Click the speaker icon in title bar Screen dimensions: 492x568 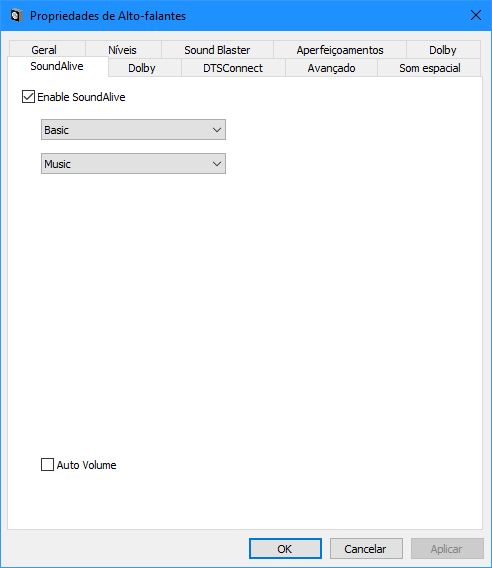tap(16, 16)
